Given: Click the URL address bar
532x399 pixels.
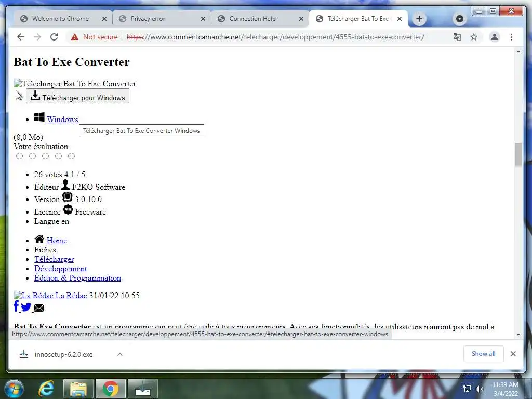Looking at the screenshot, I should (275, 37).
